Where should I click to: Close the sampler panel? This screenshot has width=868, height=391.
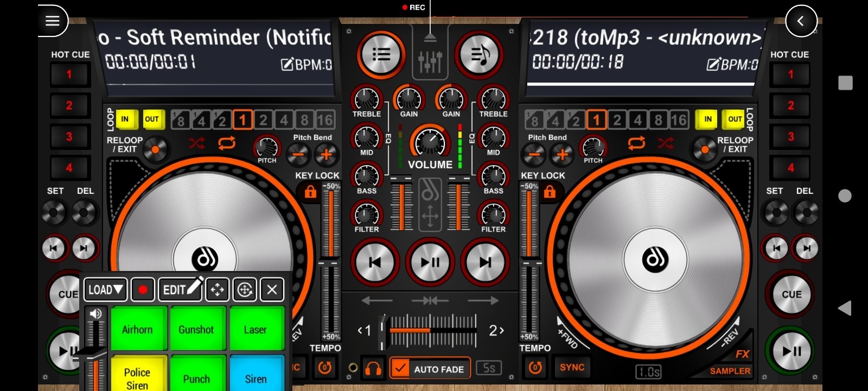[272, 290]
